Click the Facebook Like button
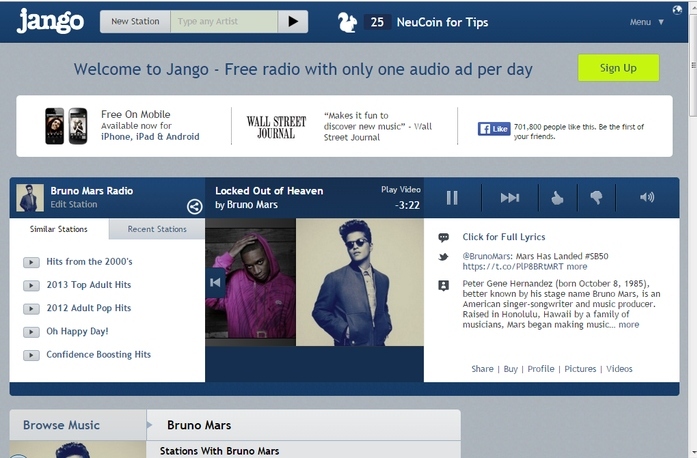This screenshot has height=458, width=697. 494,129
